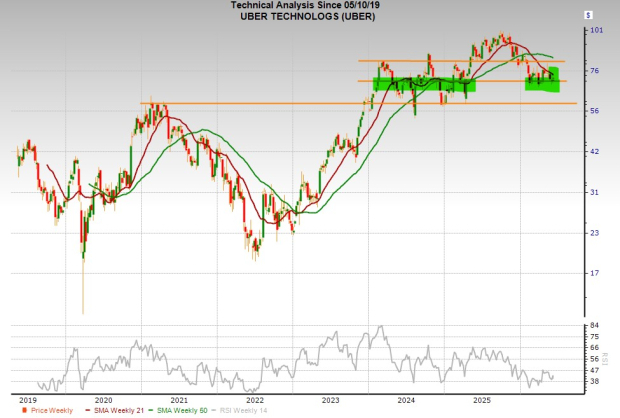Click the 2021 label on time axis
620x418 pixels.
179,400
